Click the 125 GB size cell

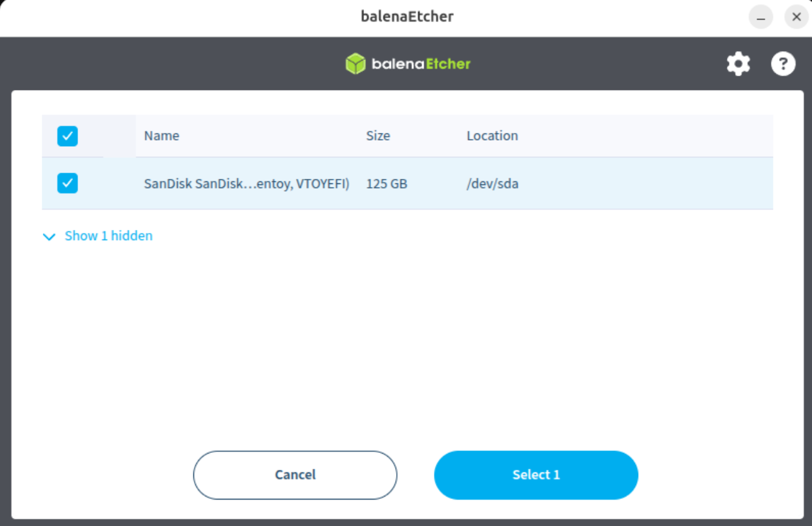click(x=386, y=184)
